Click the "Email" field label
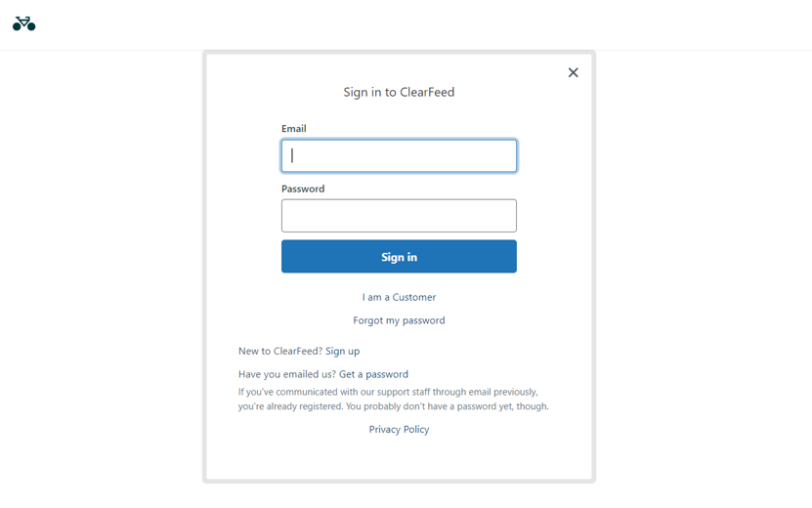 [294, 129]
